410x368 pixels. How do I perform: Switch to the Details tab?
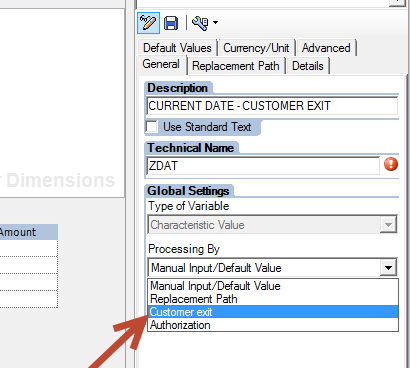pyautogui.click(x=308, y=66)
